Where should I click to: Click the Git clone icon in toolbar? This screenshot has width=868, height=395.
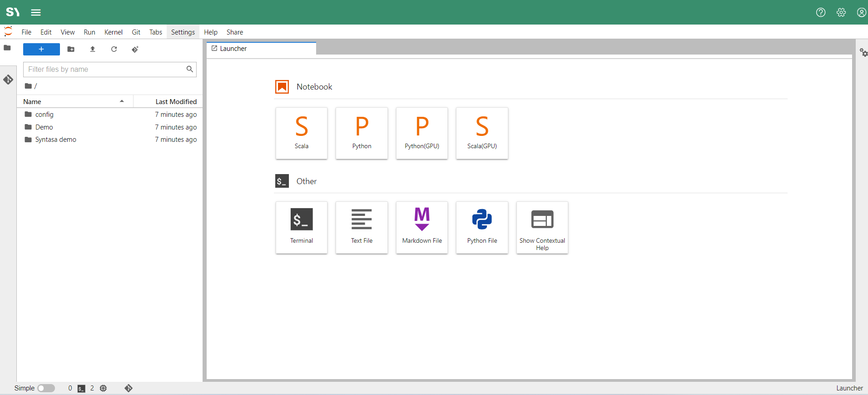pyautogui.click(x=135, y=49)
